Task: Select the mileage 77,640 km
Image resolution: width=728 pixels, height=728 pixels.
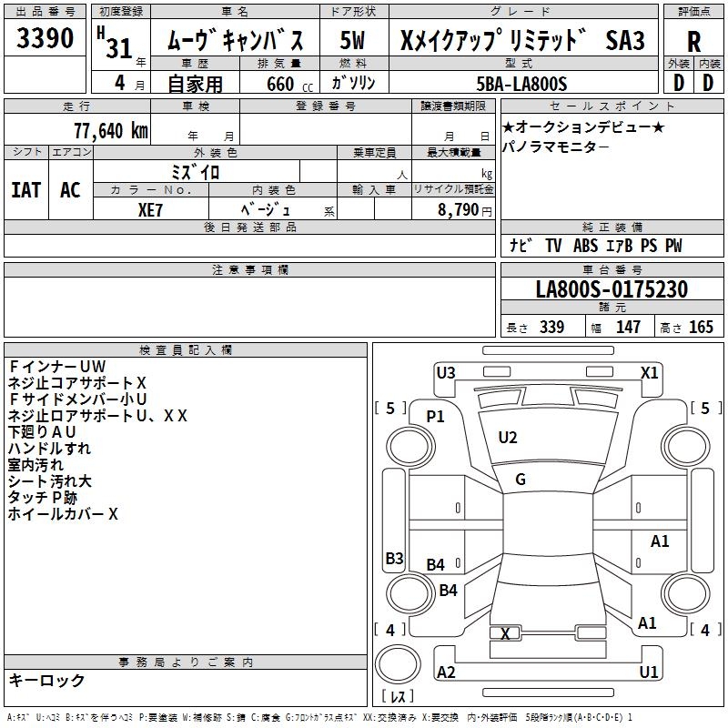Action: tap(111, 130)
